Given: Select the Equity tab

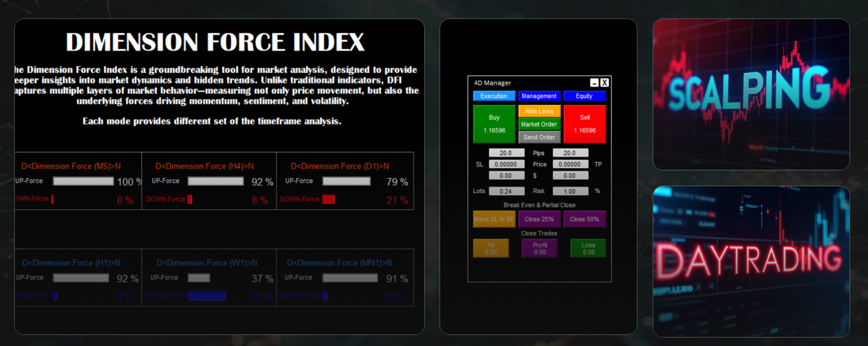Looking at the screenshot, I should (x=584, y=96).
